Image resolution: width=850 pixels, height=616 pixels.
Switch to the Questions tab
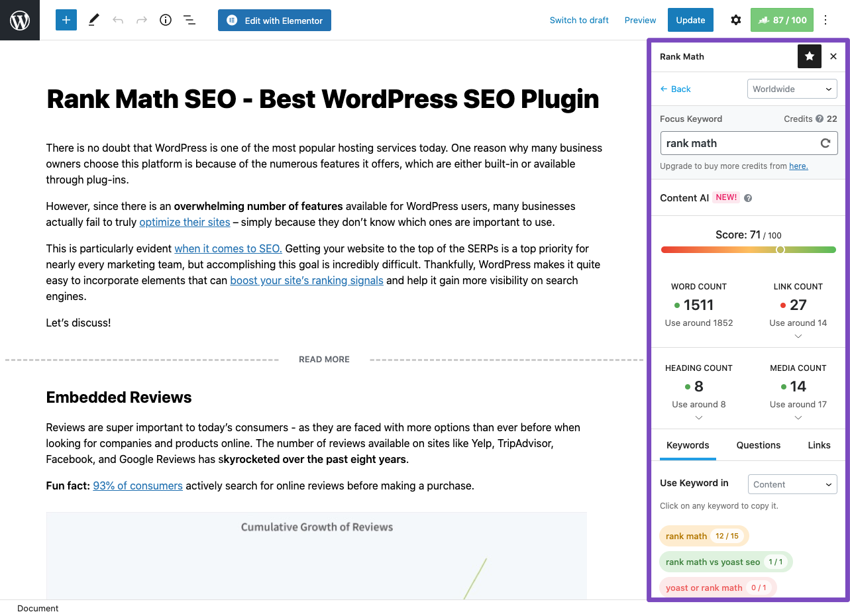[x=759, y=445]
